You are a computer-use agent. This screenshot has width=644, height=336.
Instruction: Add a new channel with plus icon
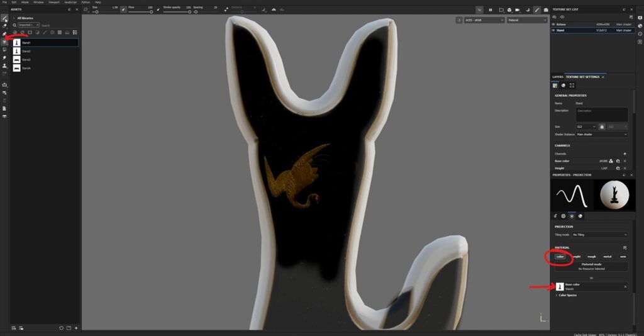pyautogui.click(x=625, y=154)
